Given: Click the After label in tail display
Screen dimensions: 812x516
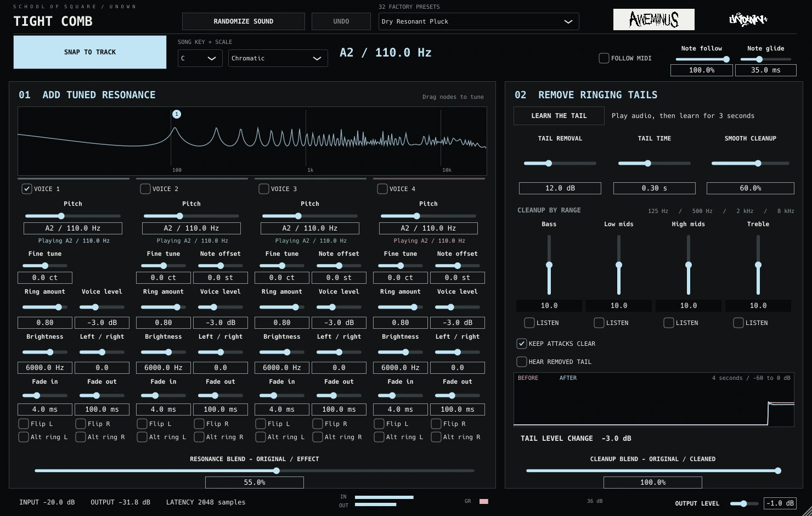Looking at the screenshot, I should pyautogui.click(x=568, y=378).
